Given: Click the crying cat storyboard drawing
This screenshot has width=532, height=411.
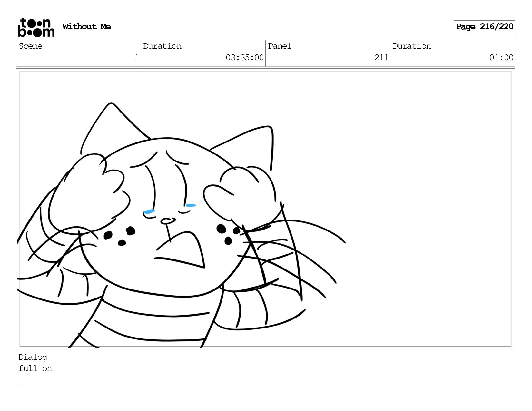Looking at the screenshot, I should click(181, 225).
